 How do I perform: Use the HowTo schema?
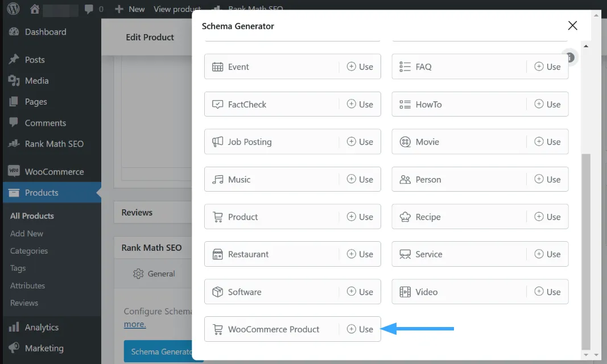[x=547, y=104]
